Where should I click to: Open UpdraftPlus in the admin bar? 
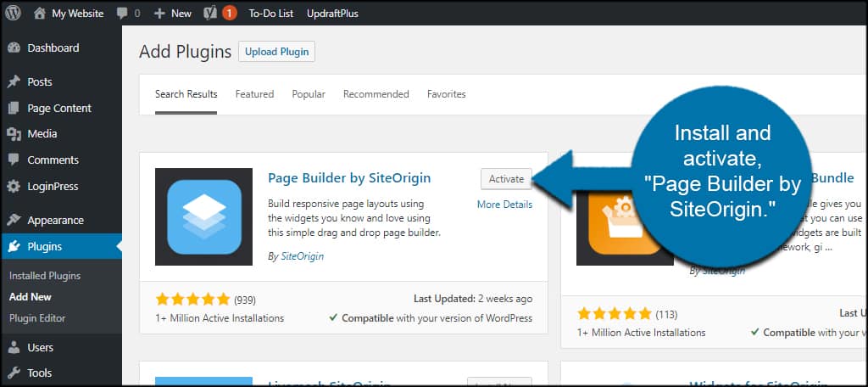coord(332,14)
